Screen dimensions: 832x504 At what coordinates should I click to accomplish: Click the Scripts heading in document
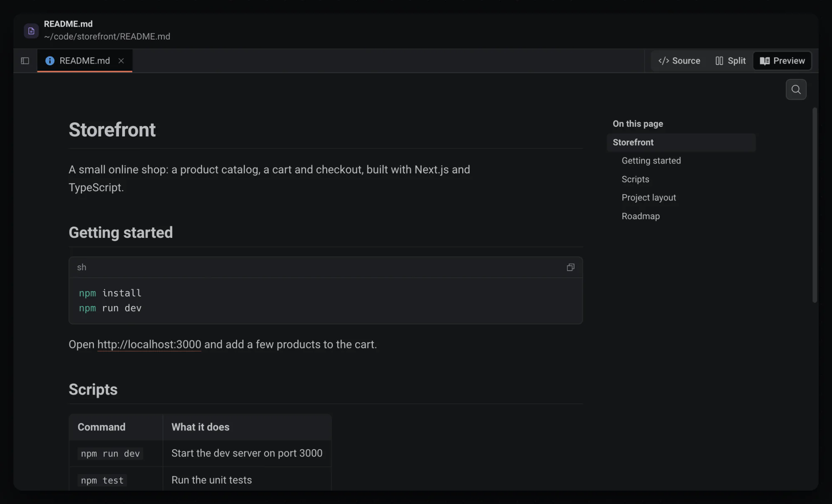point(93,390)
